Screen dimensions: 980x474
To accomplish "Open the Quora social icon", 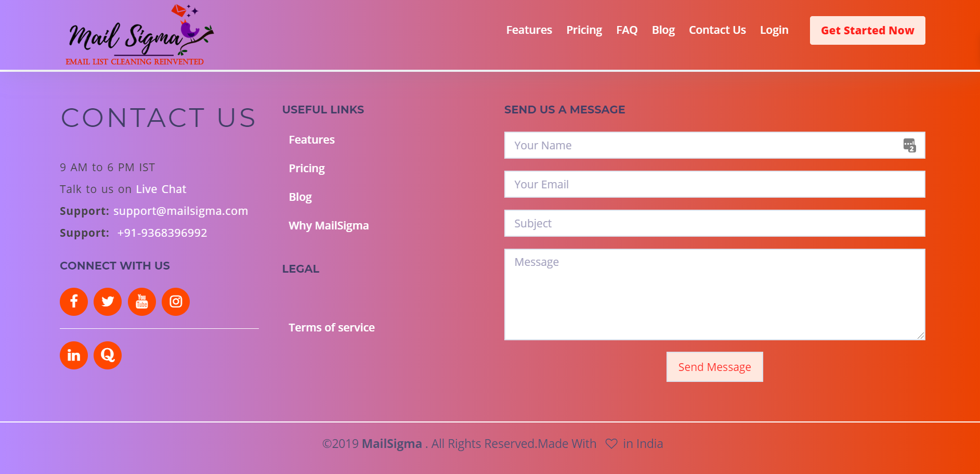I will coord(108,355).
